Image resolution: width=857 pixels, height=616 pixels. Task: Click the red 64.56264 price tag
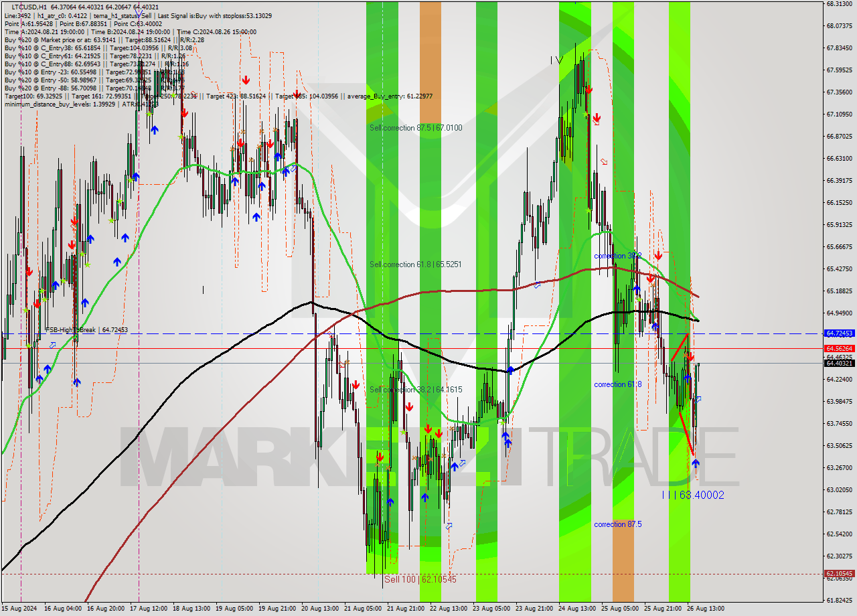(840, 348)
